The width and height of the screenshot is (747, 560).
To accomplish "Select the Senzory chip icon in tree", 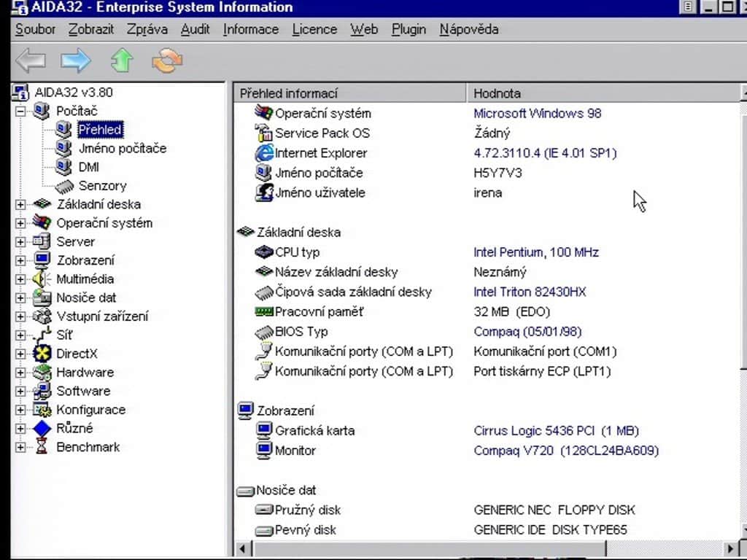I will click(64, 186).
